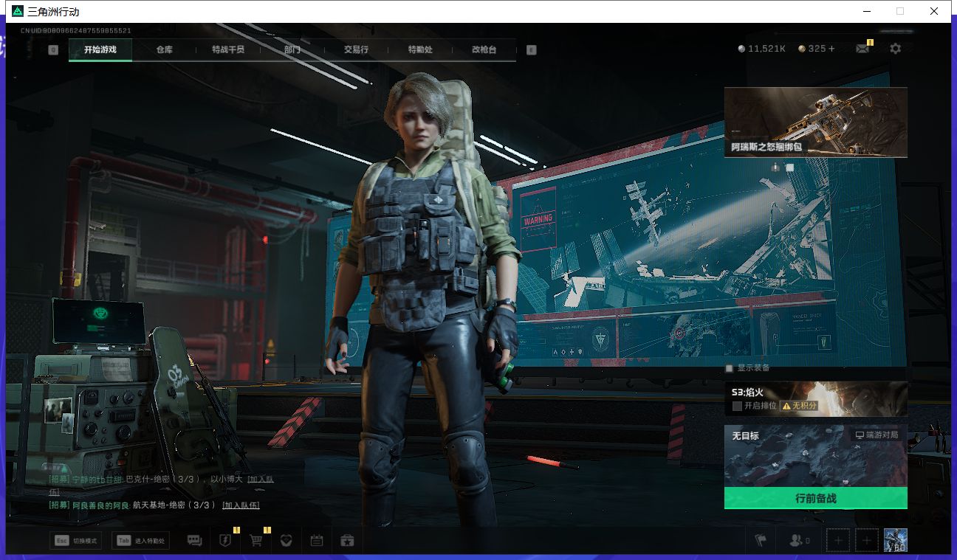Open the star briefcase icon
This screenshot has height=560, width=957.
(x=347, y=541)
